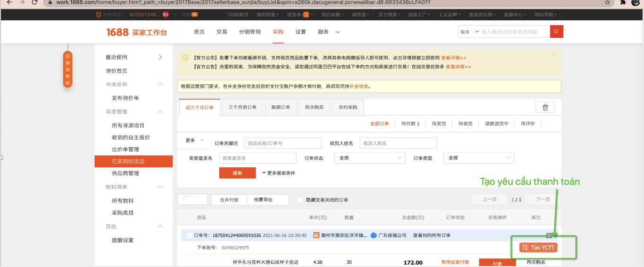
Task: Expand 更多搜索条件 options
Action: coord(278,173)
